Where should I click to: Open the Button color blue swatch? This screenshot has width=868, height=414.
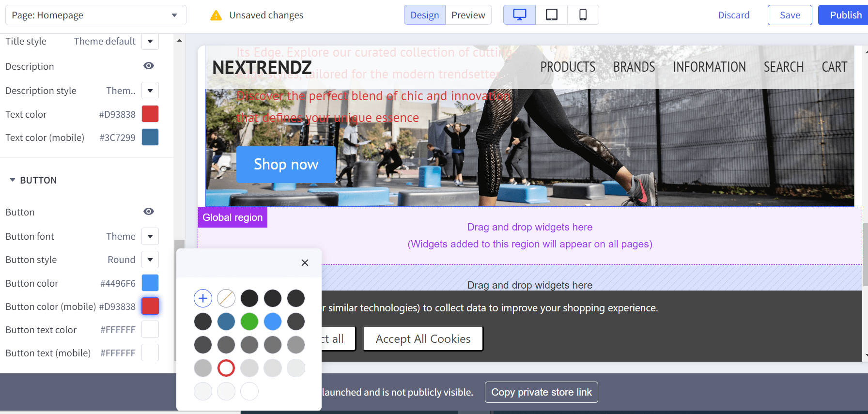tap(150, 283)
